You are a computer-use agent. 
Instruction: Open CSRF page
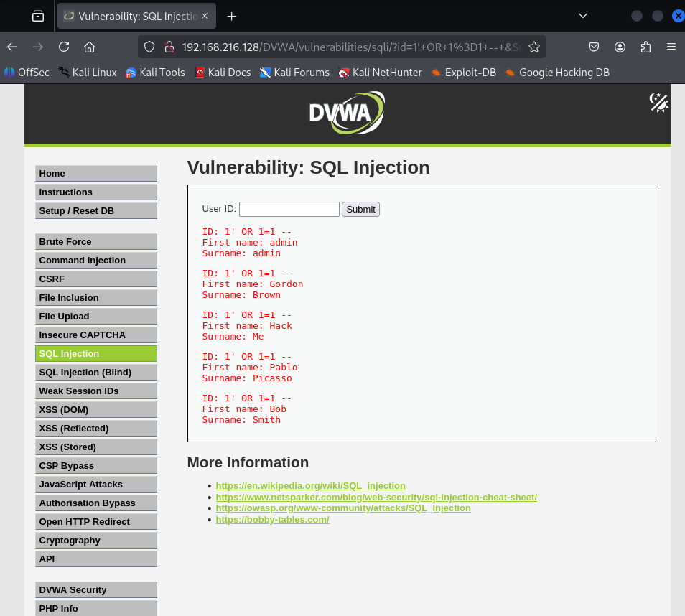point(96,279)
